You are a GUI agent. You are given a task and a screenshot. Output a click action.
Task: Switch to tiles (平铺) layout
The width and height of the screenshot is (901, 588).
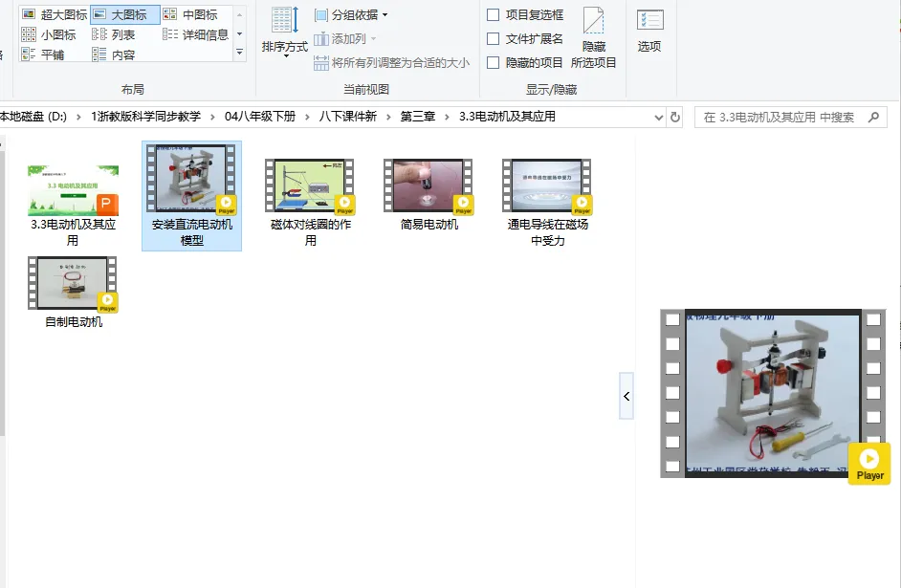tap(43, 55)
